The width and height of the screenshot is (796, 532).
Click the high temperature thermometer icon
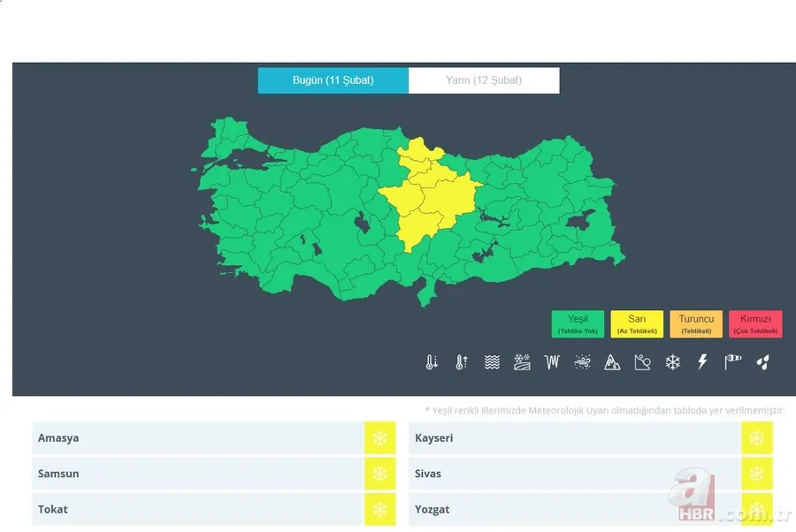[461, 361]
